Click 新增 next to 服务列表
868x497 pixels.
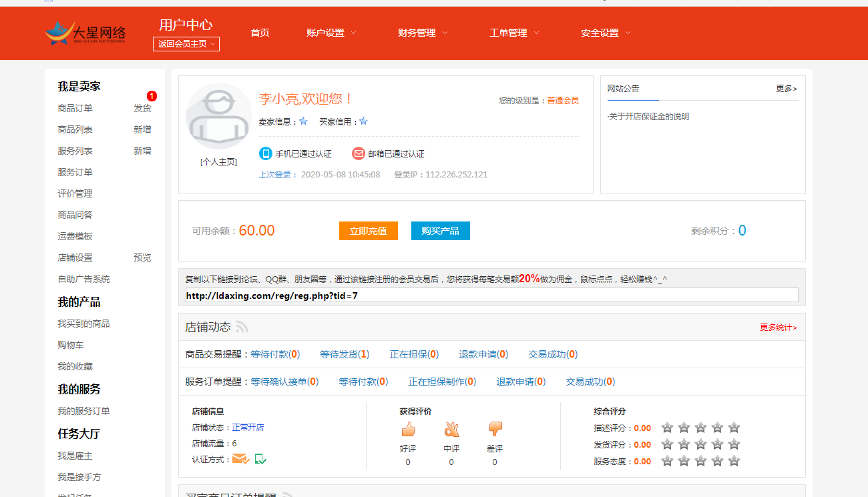142,151
